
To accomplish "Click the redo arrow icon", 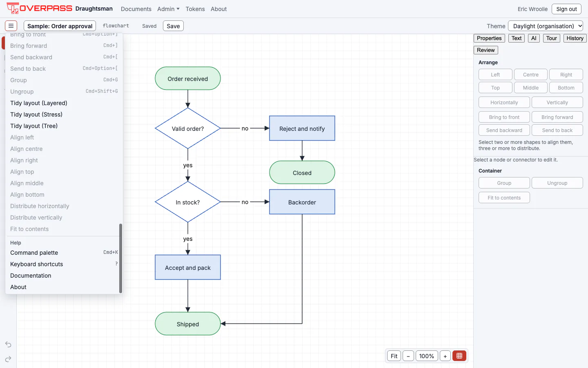I will point(8,359).
